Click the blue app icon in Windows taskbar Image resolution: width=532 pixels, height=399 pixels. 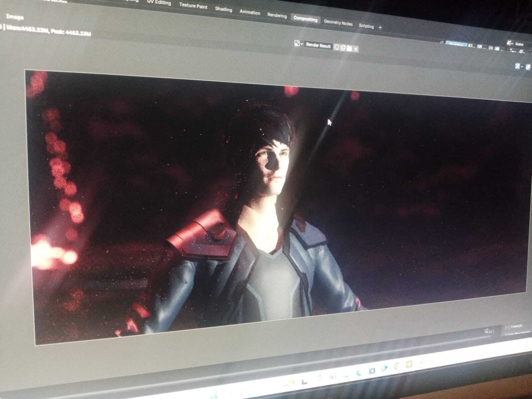(372, 371)
